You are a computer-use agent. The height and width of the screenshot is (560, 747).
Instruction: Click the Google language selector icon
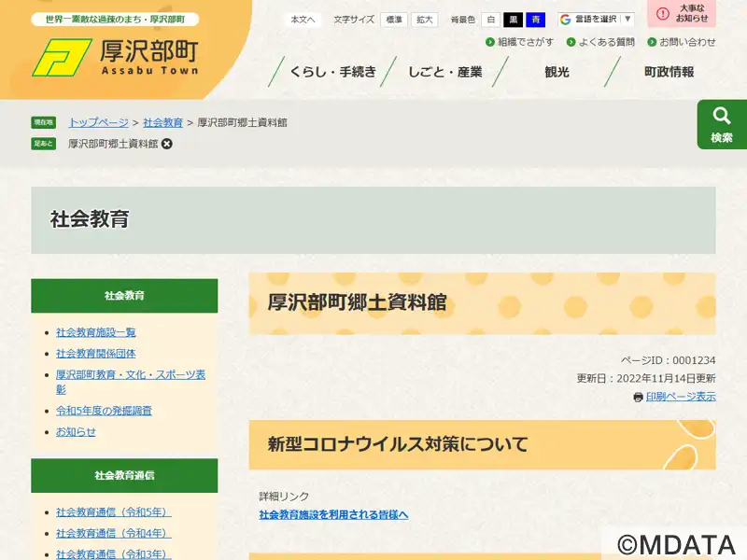(566, 20)
